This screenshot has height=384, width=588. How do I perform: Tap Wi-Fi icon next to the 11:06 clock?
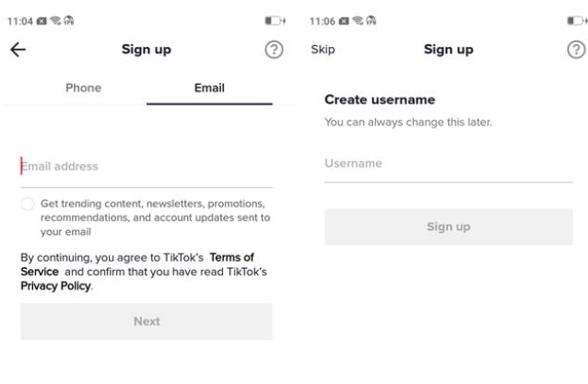[359, 22]
